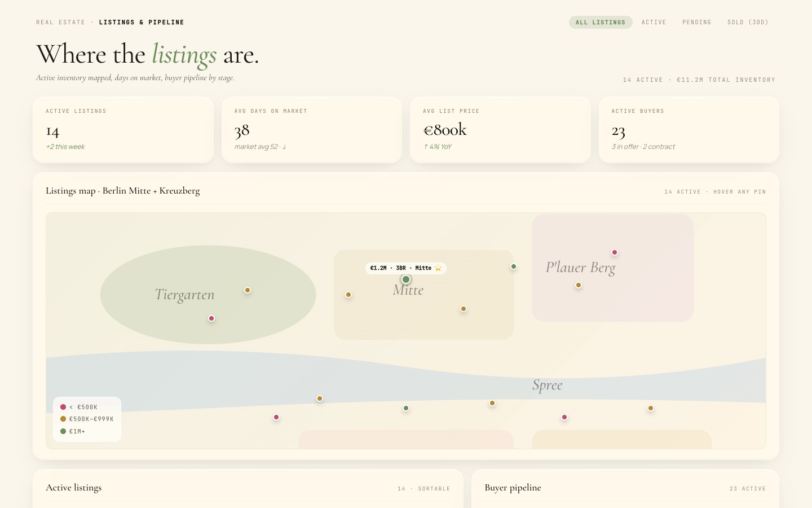
Task: Click the amber pin left of Mitte label
Action: click(348, 295)
